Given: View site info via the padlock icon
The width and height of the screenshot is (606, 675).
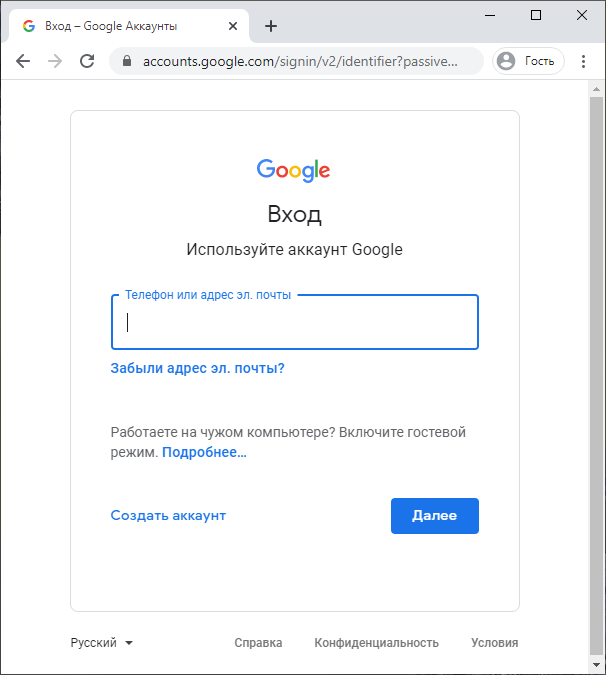Looking at the screenshot, I should pyautogui.click(x=127, y=61).
